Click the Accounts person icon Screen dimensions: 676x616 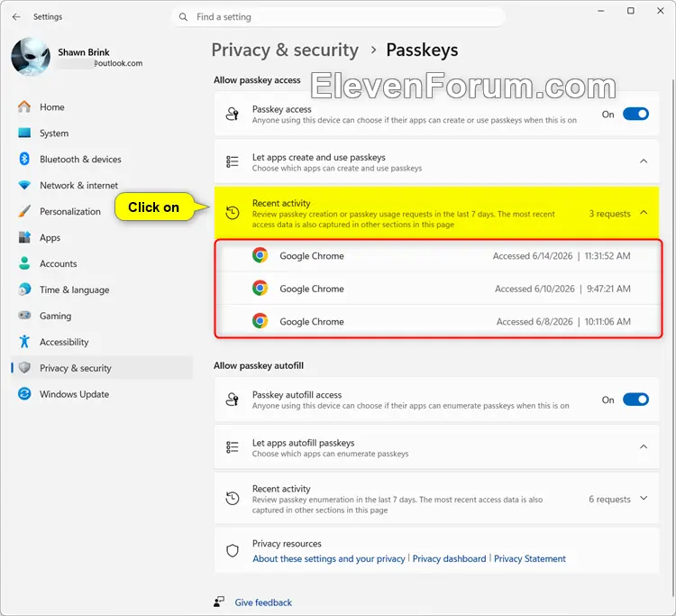coord(24,263)
